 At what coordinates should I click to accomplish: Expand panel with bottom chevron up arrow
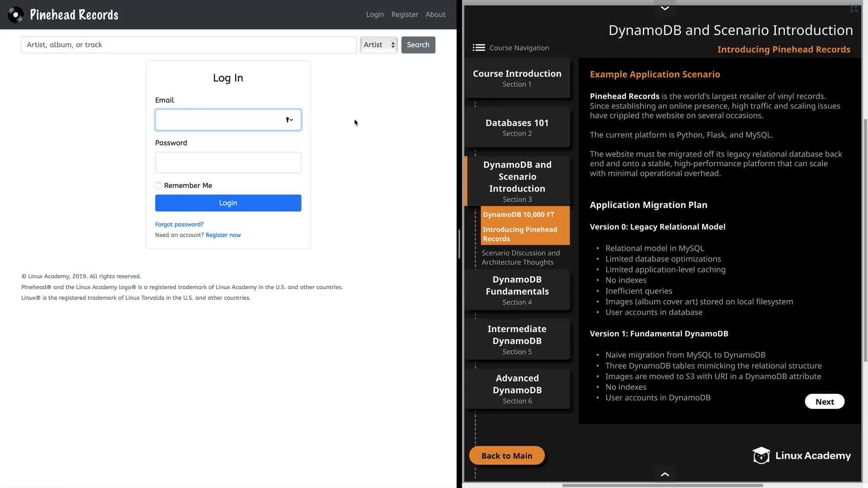(665, 474)
